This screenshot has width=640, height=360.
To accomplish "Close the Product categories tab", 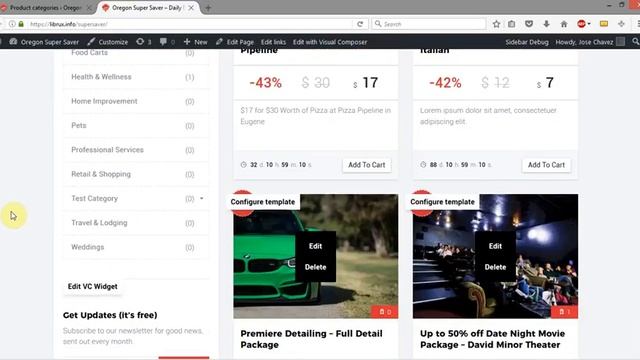I will coord(89,8).
